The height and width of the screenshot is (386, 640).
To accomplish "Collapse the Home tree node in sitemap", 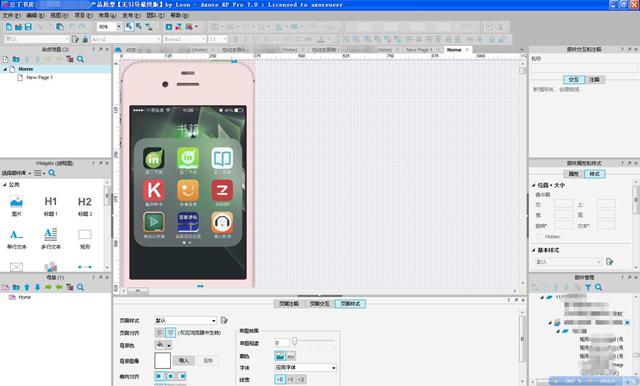I will (x=5, y=69).
